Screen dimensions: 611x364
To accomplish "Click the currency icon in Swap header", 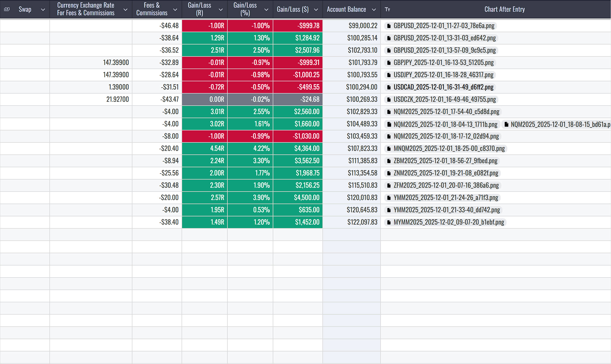I will coord(7,9).
